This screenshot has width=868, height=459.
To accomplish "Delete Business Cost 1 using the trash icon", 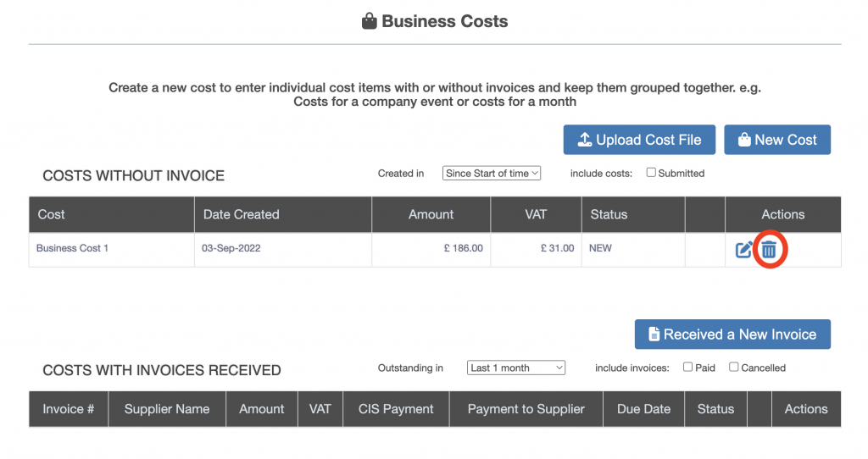I will [769, 250].
